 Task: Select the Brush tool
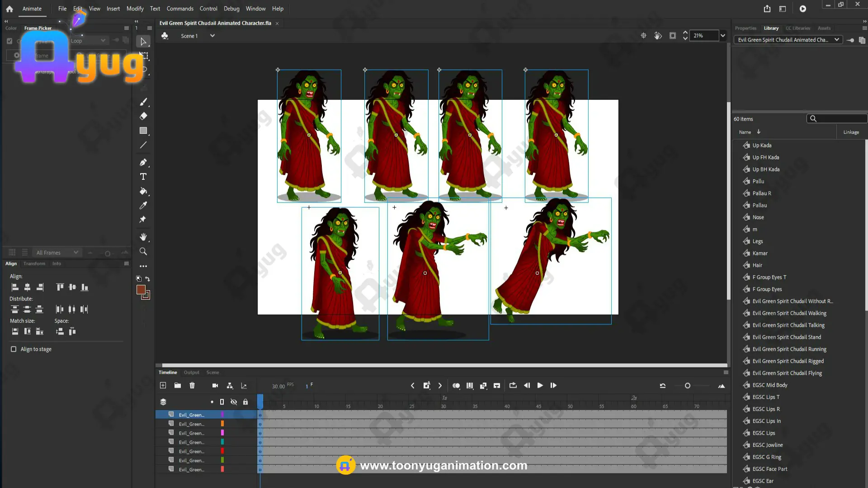[143, 102]
